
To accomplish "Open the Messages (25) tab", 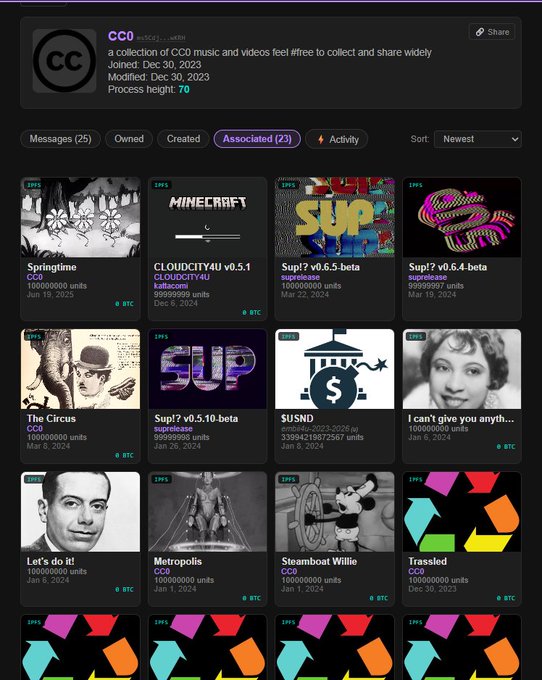I will coord(60,139).
